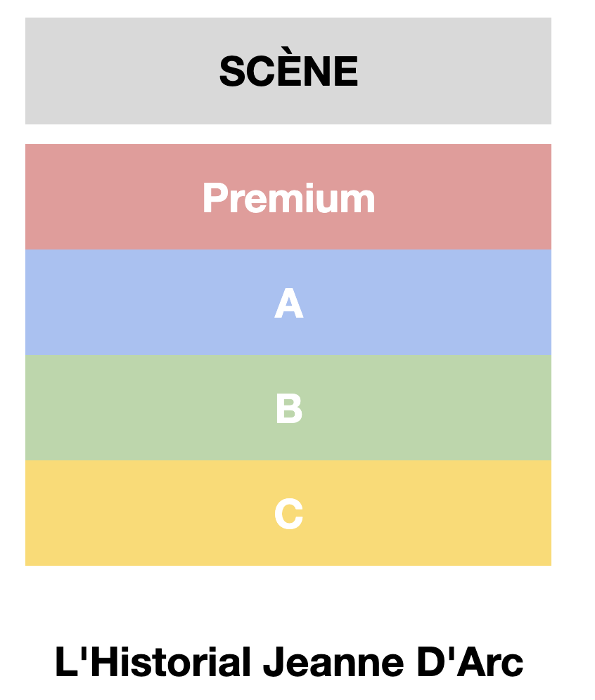Click the white letter C
The image size is (595, 700).
pyautogui.click(x=288, y=513)
